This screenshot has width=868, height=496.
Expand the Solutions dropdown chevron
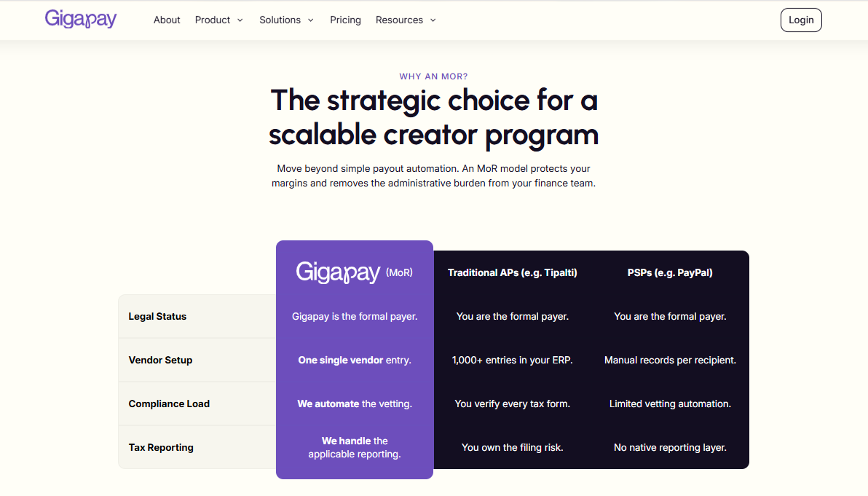[310, 20]
